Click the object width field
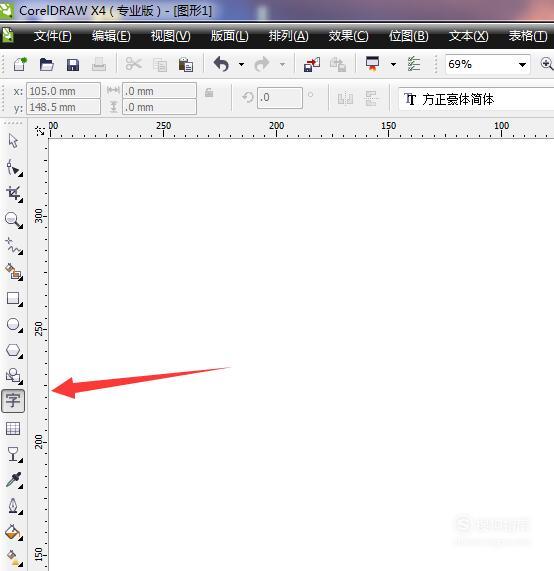554x571 pixels. pos(159,91)
